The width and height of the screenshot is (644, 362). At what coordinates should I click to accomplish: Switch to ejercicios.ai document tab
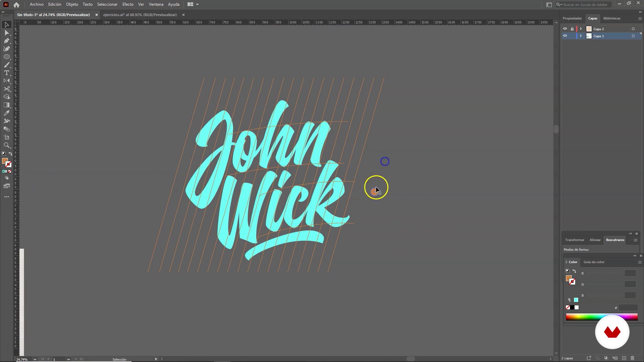tap(140, 15)
